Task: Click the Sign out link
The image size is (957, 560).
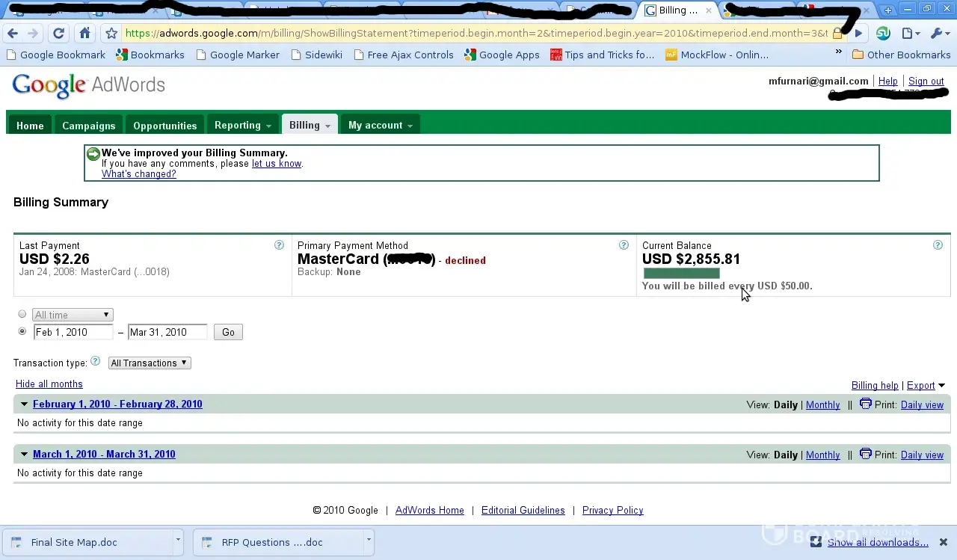Action: [926, 81]
